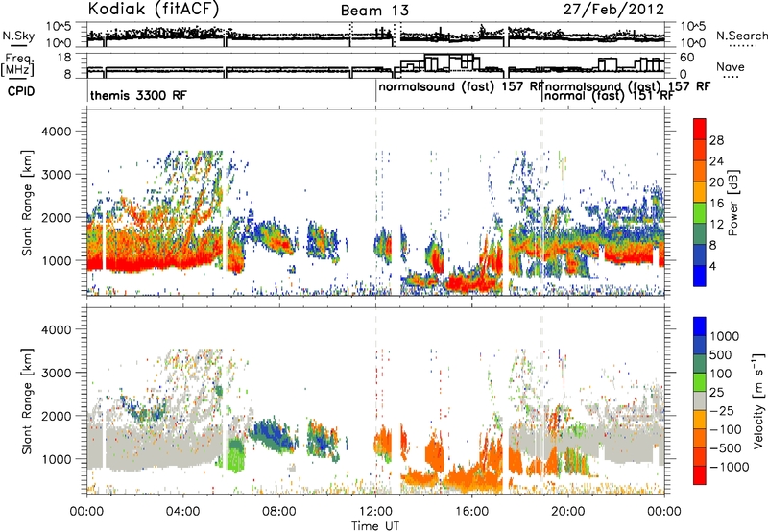768x532 pixels.
Task: Click the '18' tick on frequency axis
Action: click(64, 58)
